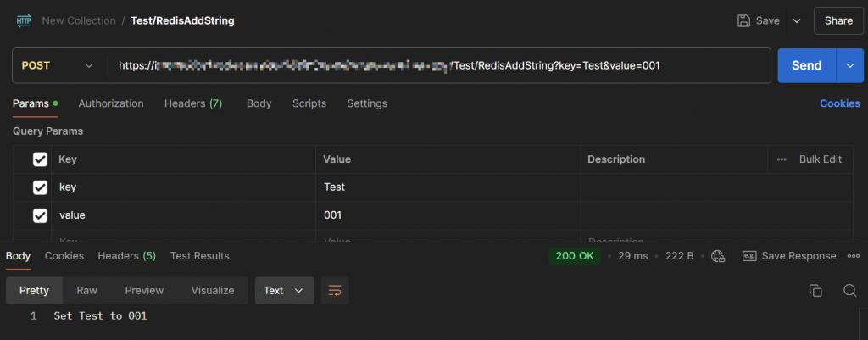Open response more options ellipsis
The height and width of the screenshot is (340, 868).
point(853,256)
